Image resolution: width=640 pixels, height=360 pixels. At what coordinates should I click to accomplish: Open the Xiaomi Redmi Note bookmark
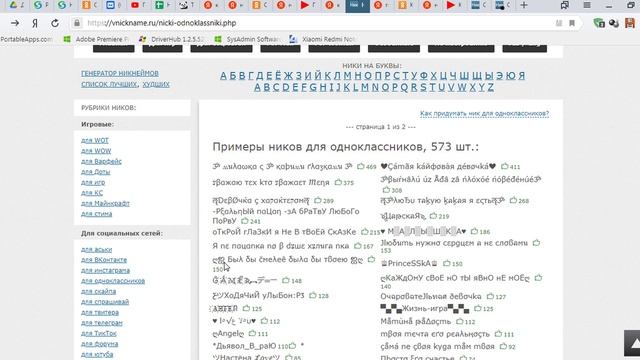point(323,39)
